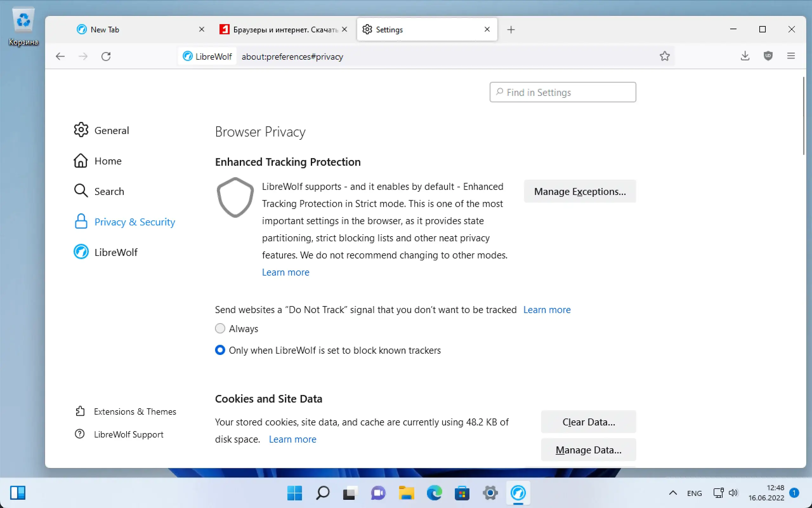Select Only when LibreWolf blocks known trackers

pos(220,350)
